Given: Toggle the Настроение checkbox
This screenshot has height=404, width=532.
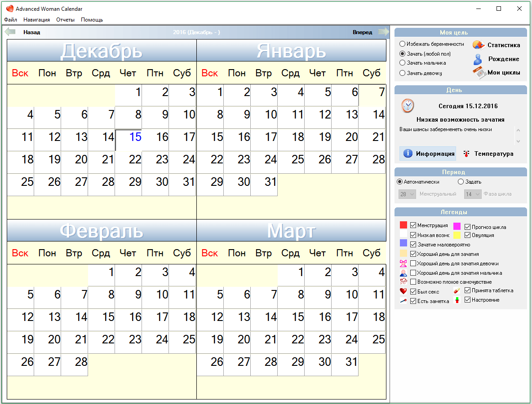Looking at the screenshot, I should (x=468, y=299).
